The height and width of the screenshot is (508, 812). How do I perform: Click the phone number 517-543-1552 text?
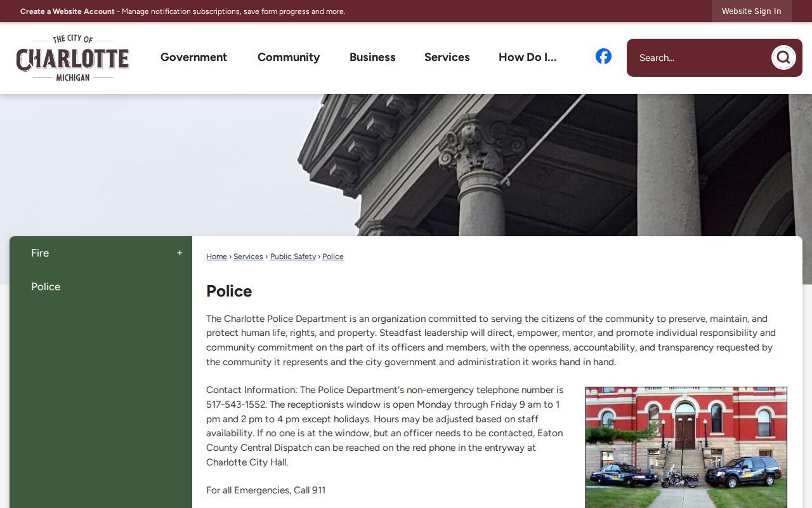pos(236,404)
